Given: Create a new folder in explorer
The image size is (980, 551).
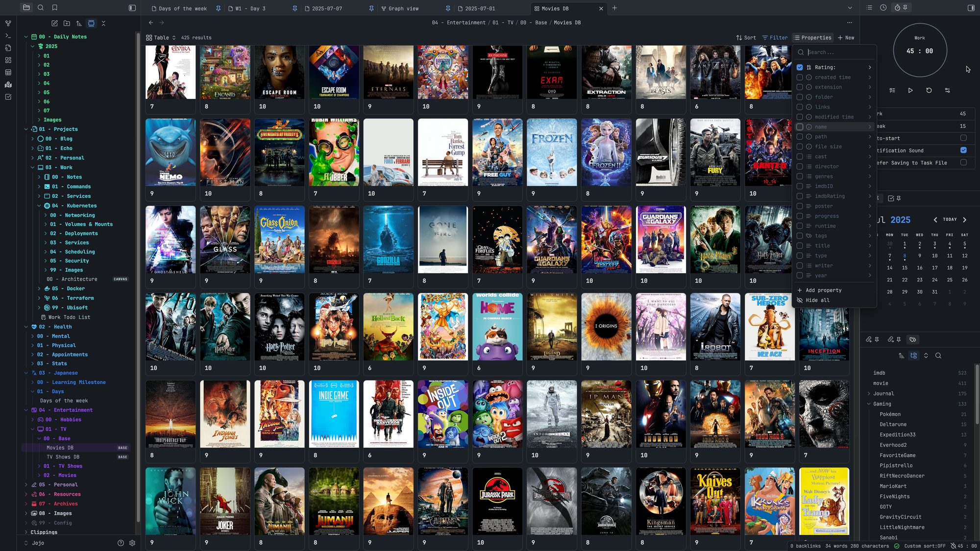Looking at the screenshot, I should [x=67, y=23].
